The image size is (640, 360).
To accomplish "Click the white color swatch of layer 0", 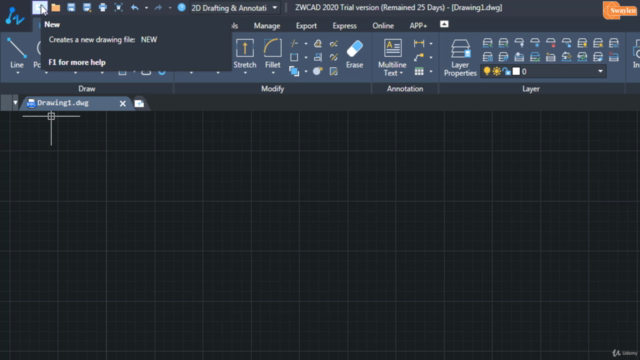I will click(x=516, y=71).
